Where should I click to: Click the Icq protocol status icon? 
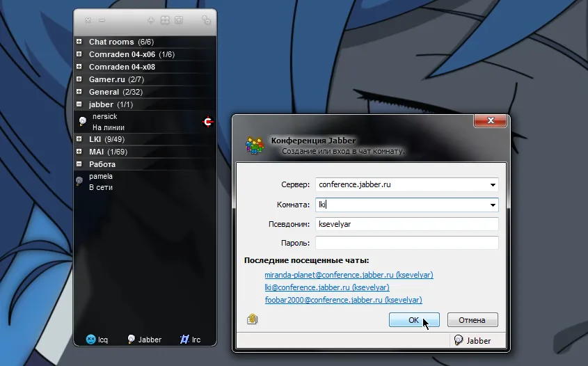click(90, 340)
